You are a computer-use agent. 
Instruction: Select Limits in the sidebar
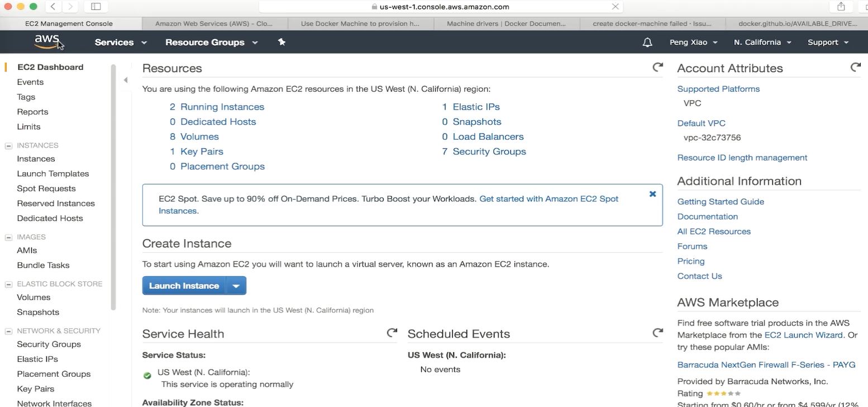(28, 127)
